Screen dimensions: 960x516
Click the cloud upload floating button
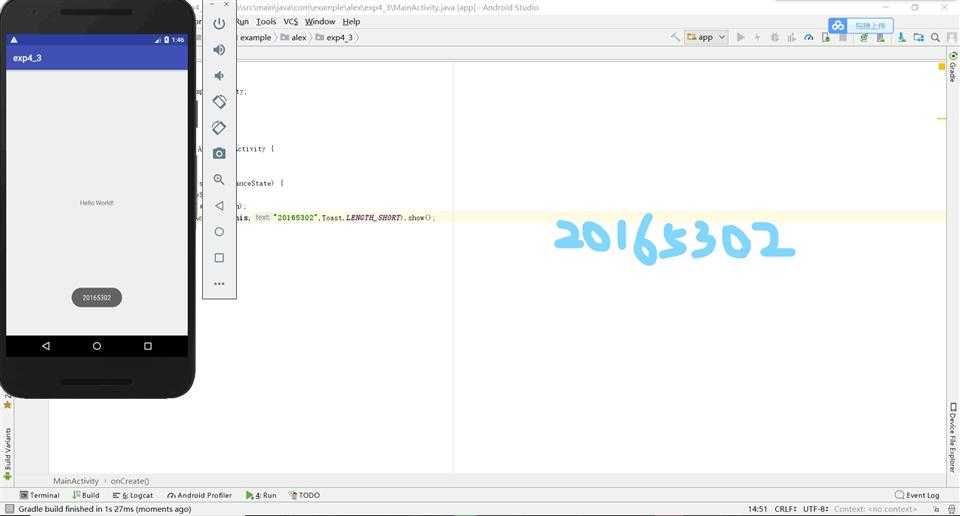pos(860,26)
